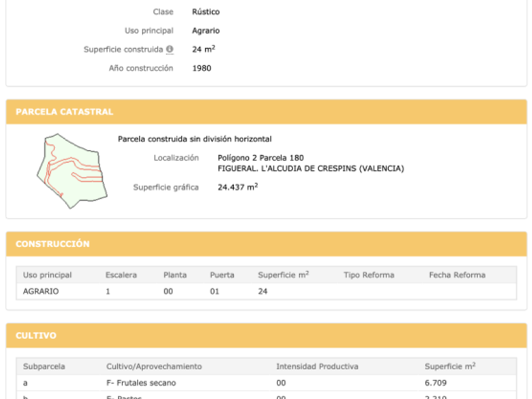Click the info icon beside Superficie construida
This screenshot has width=532, height=399.
click(x=170, y=49)
